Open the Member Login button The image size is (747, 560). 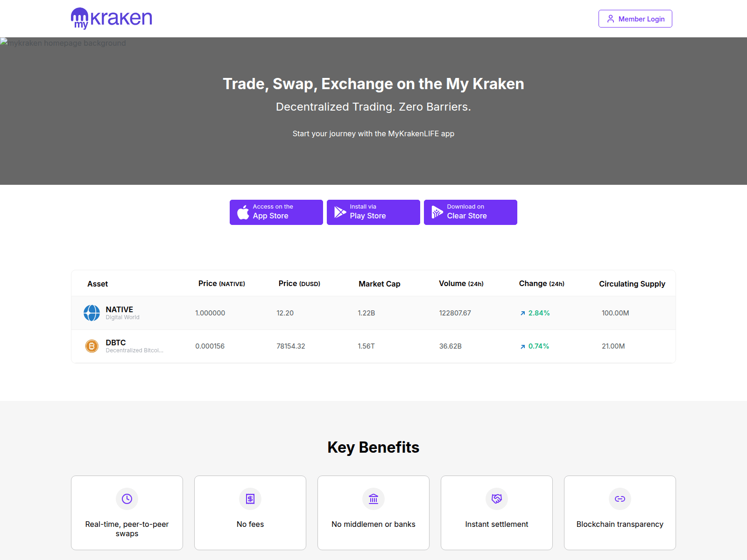click(x=635, y=19)
